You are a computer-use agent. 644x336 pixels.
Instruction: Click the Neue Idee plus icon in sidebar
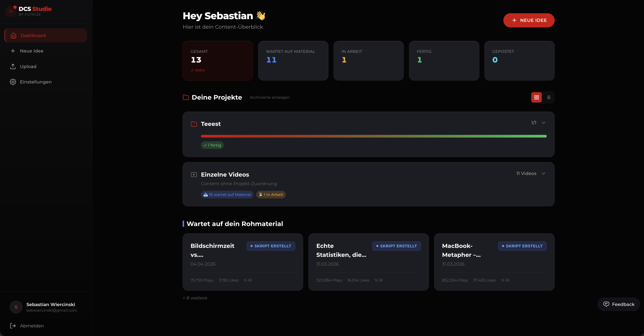pyautogui.click(x=13, y=51)
